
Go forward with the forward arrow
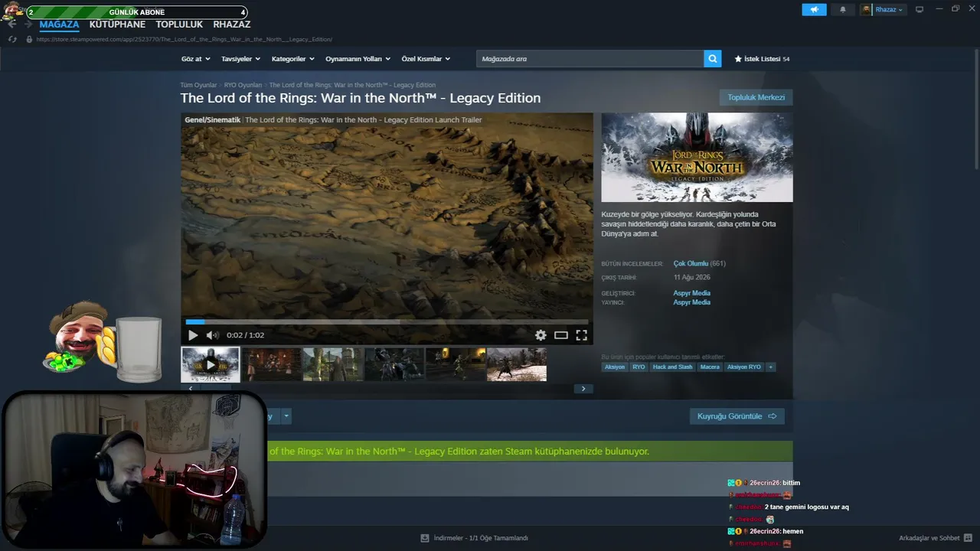pos(30,24)
